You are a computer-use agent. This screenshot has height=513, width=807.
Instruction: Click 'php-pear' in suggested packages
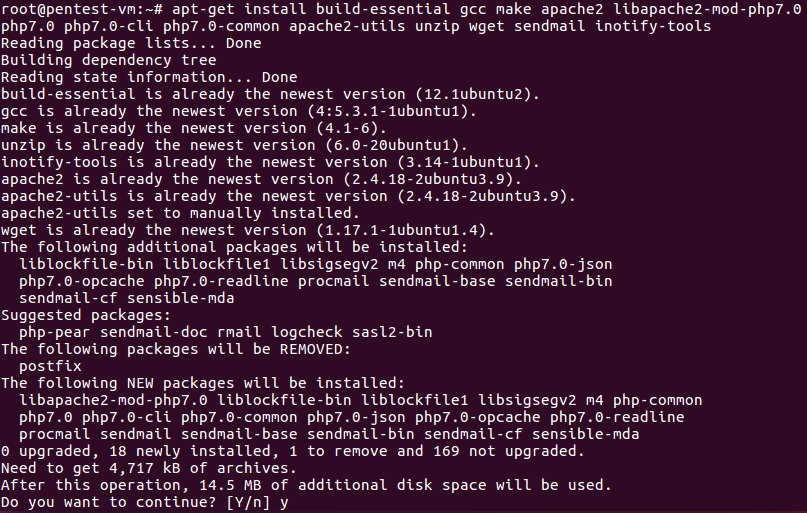[x=55, y=332]
